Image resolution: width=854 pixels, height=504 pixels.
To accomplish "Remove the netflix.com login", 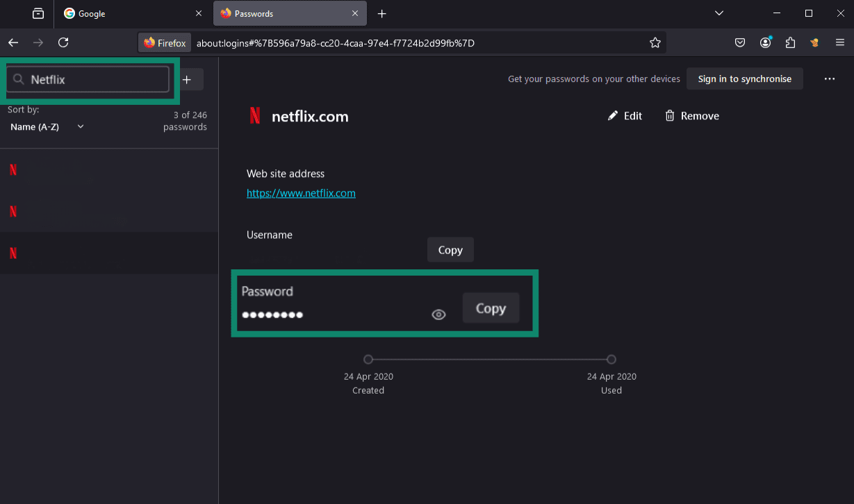I will [692, 116].
